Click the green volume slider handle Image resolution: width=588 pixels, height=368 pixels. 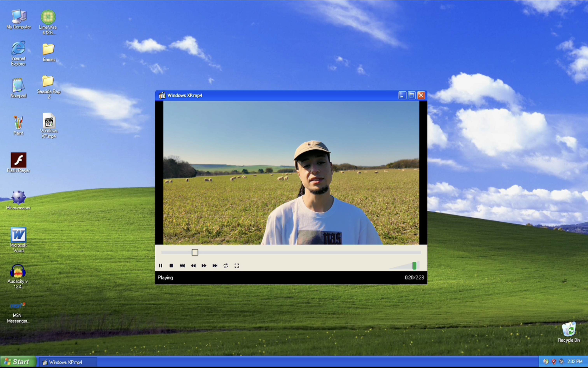(414, 265)
